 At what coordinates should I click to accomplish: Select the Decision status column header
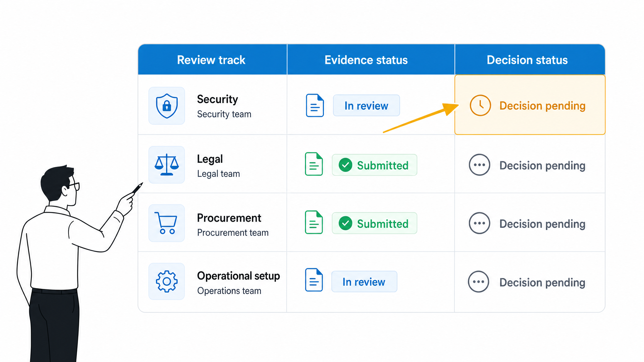point(530,60)
